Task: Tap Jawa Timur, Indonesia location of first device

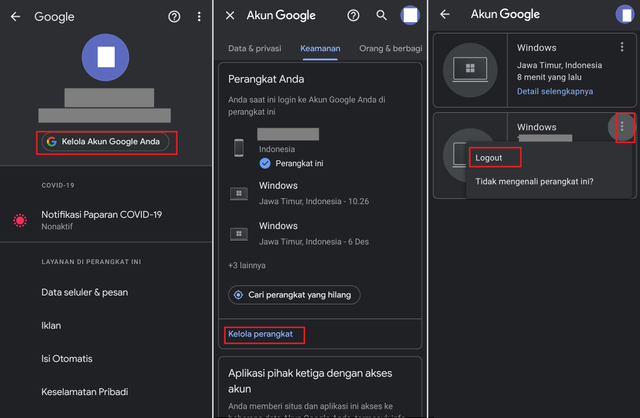Action: click(x=560, y=65)
